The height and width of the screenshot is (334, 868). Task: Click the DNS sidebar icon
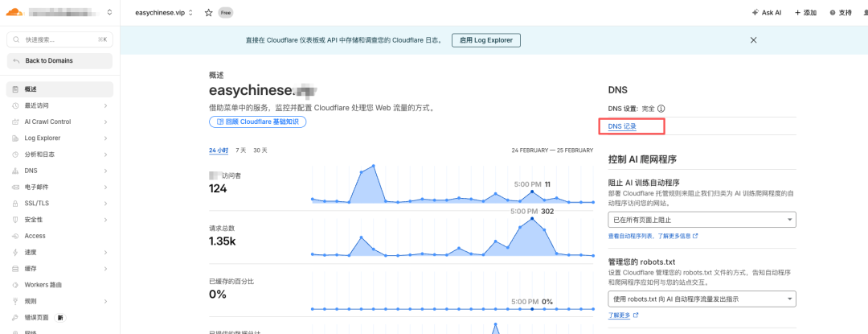tap(15, 171)
